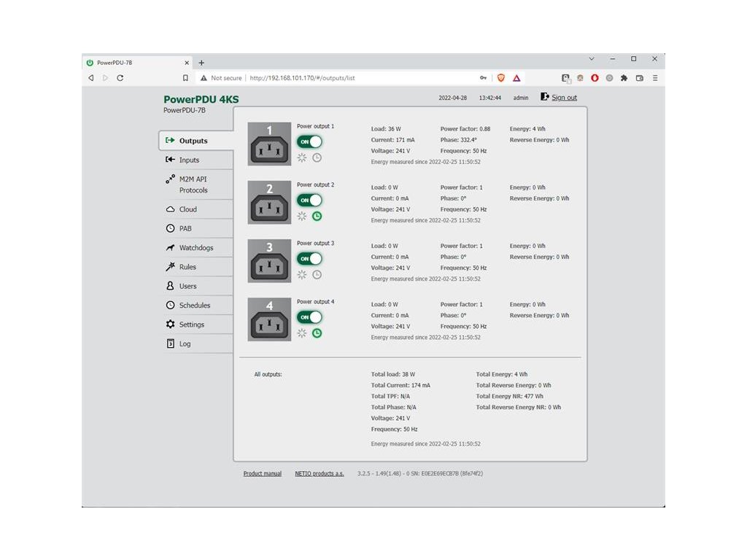Click the sign out door icon
Screen dimensions: 747x560
point(544,97)
